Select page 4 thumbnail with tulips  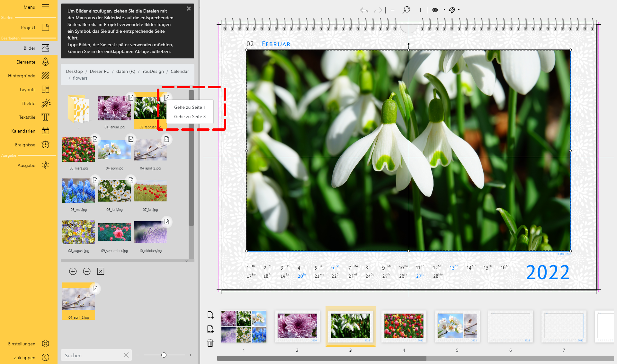click(x=404, y=326)
